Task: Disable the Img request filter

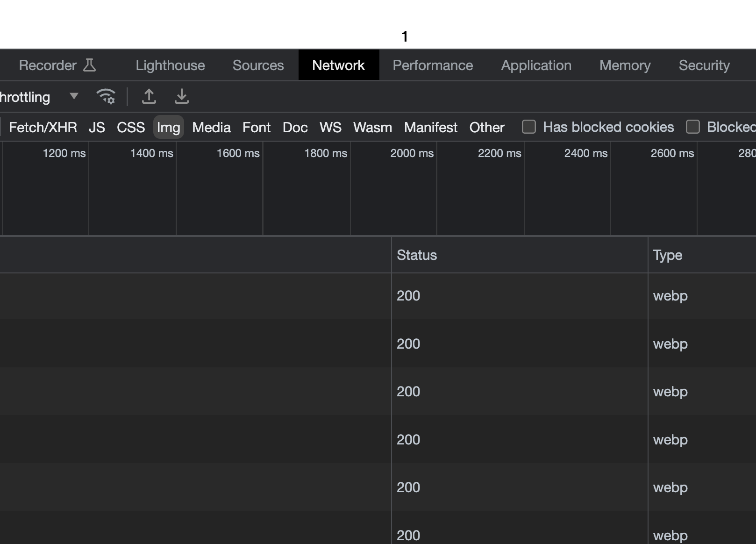Action: click(x=168, y=127)
